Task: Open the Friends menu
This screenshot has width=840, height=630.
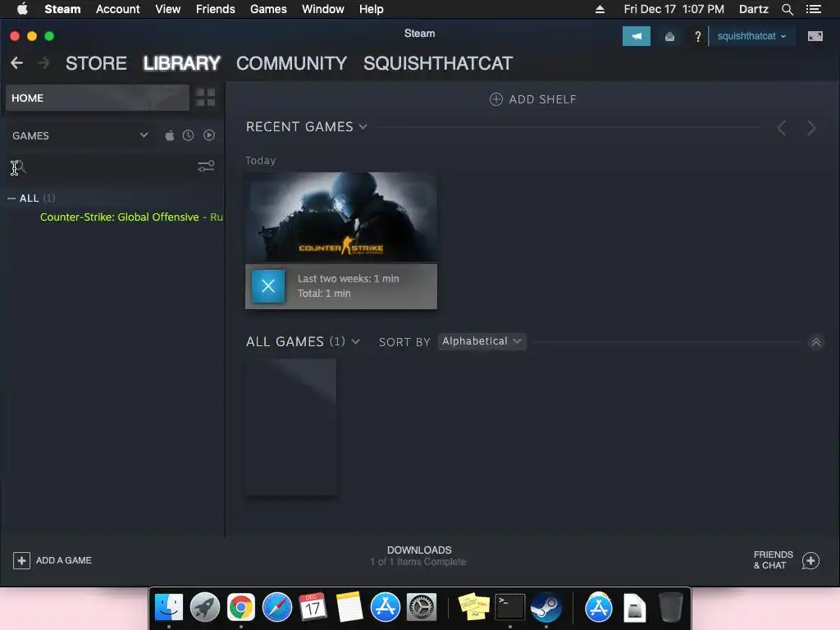Action: pos(216,9)
